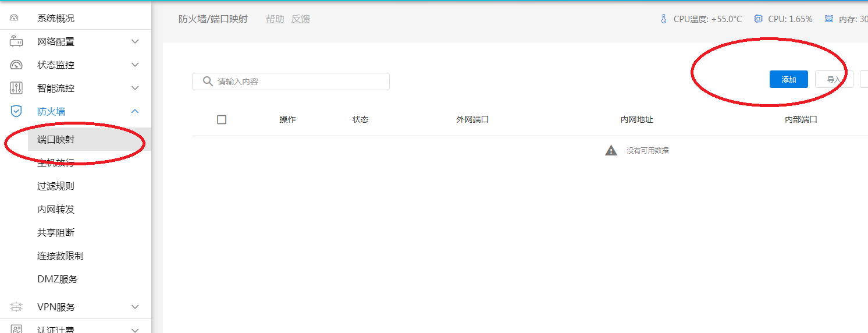Expand the VPN服务 menu chevron
Screen dimensions: 868x333
(135, 307)
